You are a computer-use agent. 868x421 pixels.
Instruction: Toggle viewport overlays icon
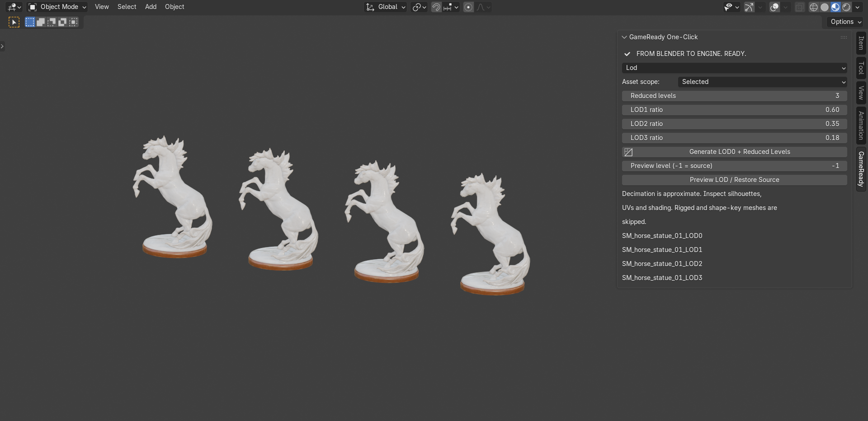coord(774,7)
